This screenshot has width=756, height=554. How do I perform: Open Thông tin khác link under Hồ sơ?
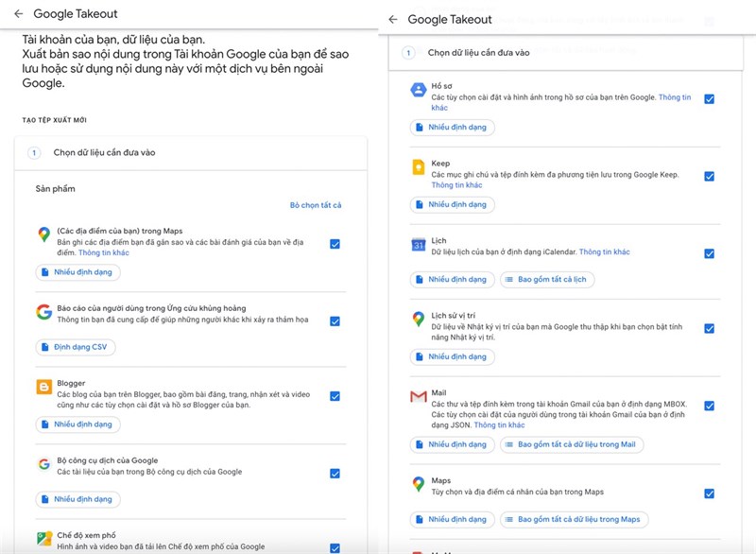point(675,97)
